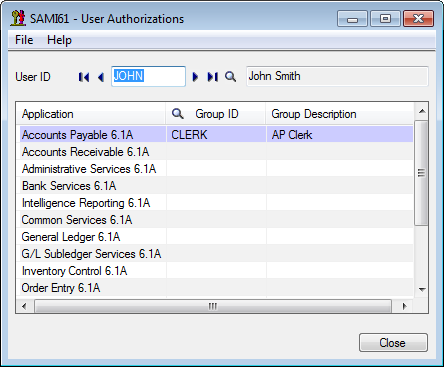Select the Accounts Payable 6.1A row
This screenshot has width=444, height=367.
pos(216,135)
